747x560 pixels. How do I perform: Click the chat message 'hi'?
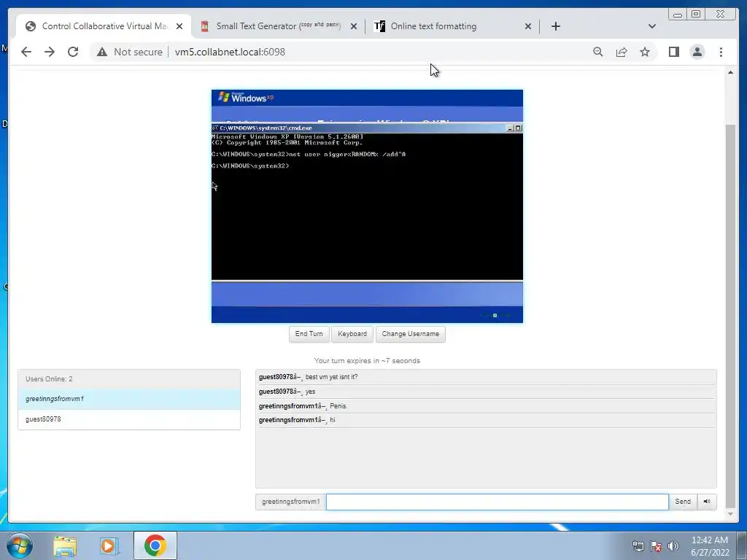pyautogui.click(x=333, y=420)
